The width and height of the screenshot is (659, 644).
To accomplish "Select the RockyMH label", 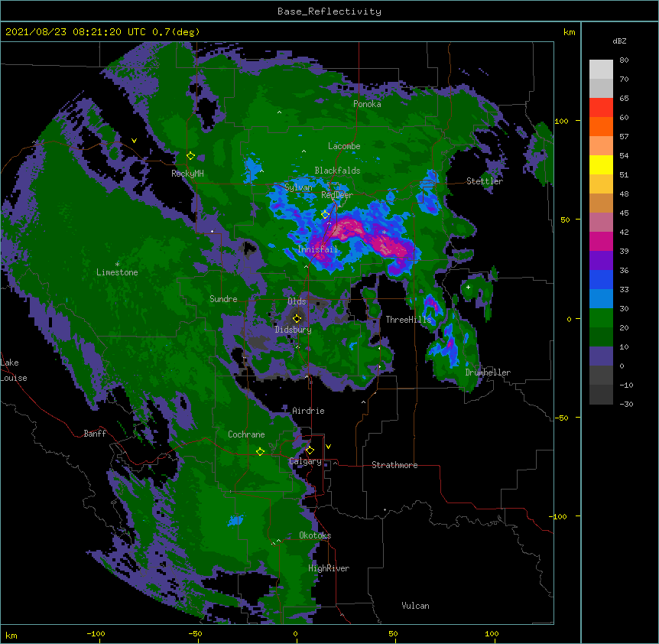I will (187, 173).
